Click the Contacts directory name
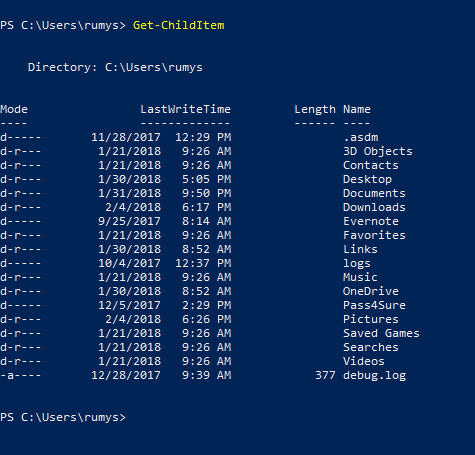This screenshot has width=475, height=455. (371, 165)
